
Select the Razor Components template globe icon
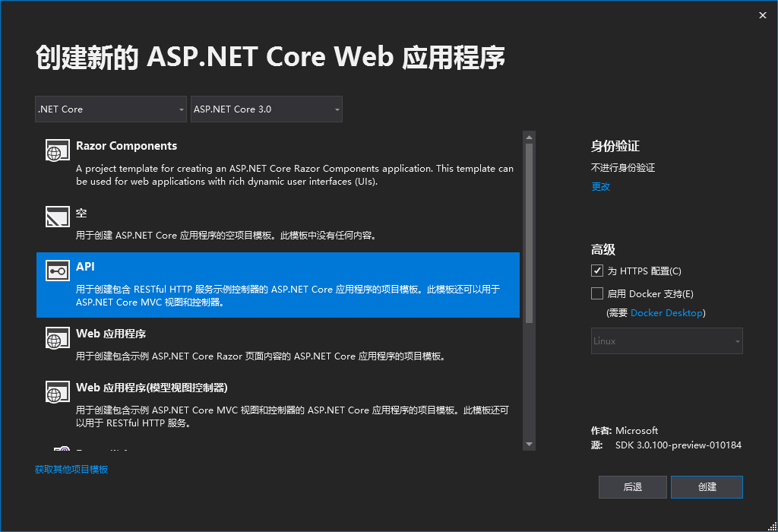57,150
